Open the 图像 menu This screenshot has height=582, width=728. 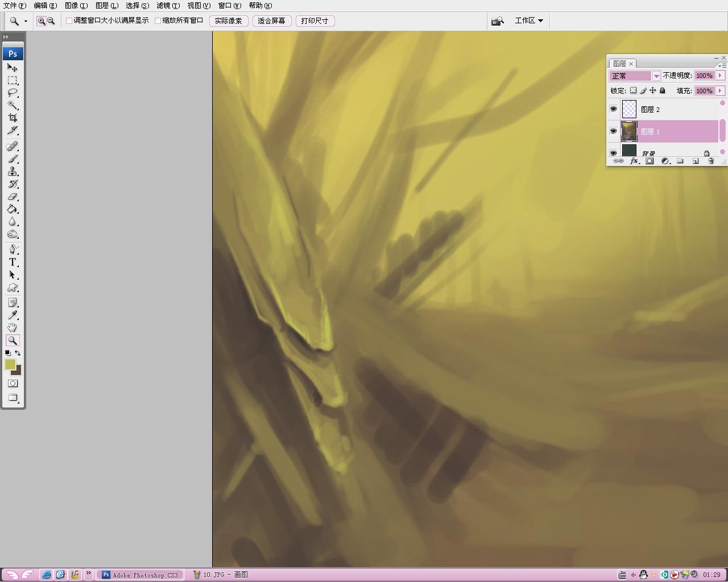click(x=76, y=6)
